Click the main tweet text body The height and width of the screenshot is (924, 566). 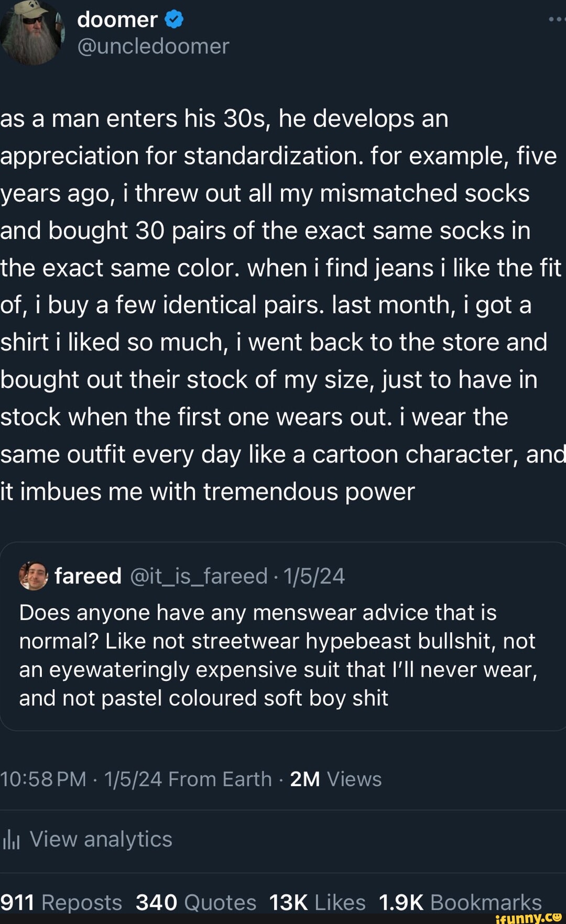(x=278, y=305)
